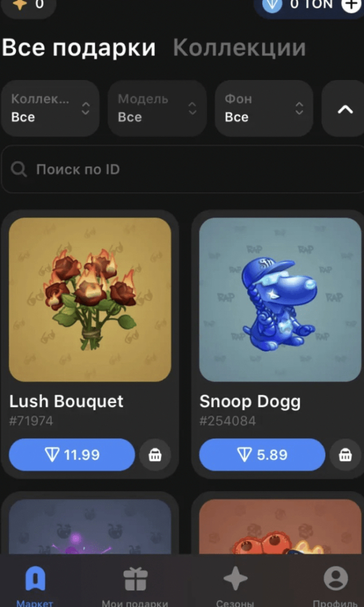Tap the plus icon beside TON balance
The width and height of the screenshot is (364, 607).
[x=351, y=5]
